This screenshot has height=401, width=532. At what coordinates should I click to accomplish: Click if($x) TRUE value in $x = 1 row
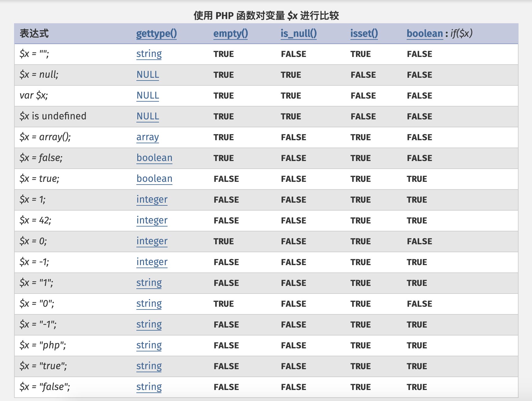tap(417, 200)
